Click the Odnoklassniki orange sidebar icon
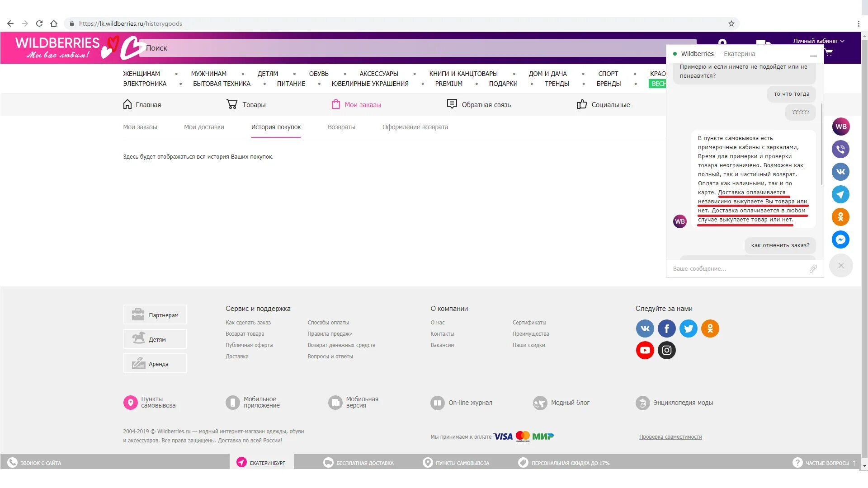 840,217
